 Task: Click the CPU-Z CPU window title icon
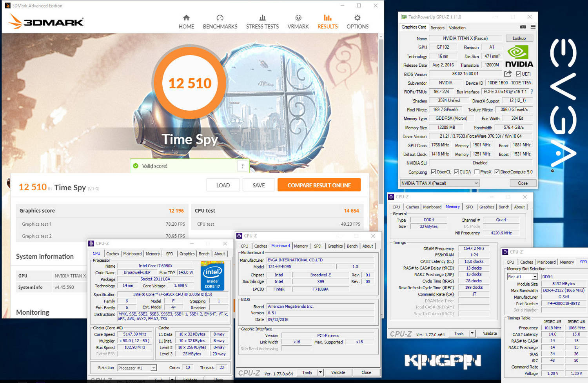[91, 243]
